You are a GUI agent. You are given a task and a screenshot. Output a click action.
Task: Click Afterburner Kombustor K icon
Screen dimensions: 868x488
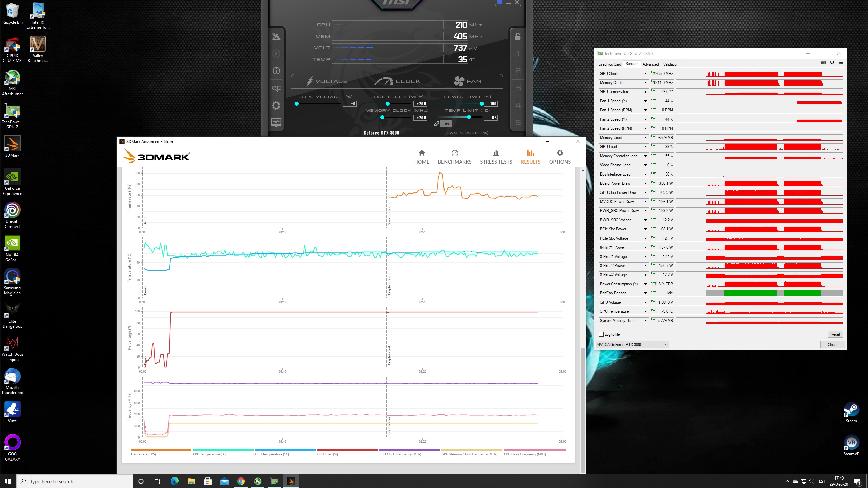[276, 54]
